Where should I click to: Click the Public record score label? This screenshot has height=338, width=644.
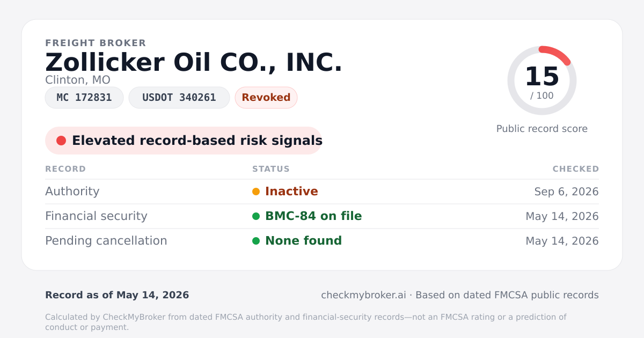[542, 129]
